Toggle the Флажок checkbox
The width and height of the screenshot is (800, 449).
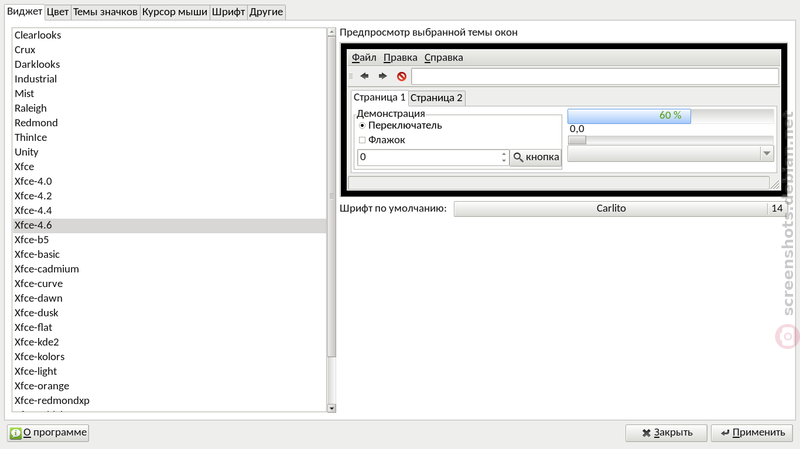click(362, 140)
